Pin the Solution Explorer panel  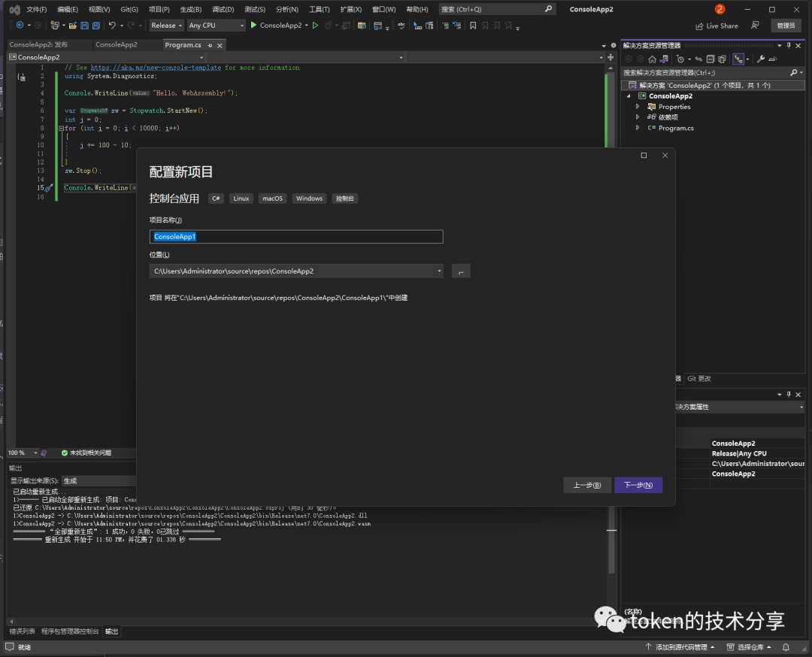[x=789, y=46]
